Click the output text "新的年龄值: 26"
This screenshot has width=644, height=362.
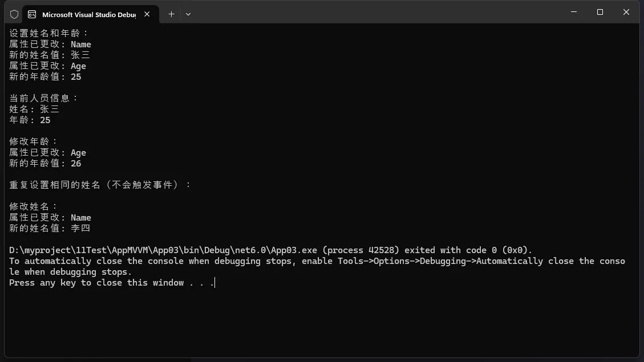[45, 163]
